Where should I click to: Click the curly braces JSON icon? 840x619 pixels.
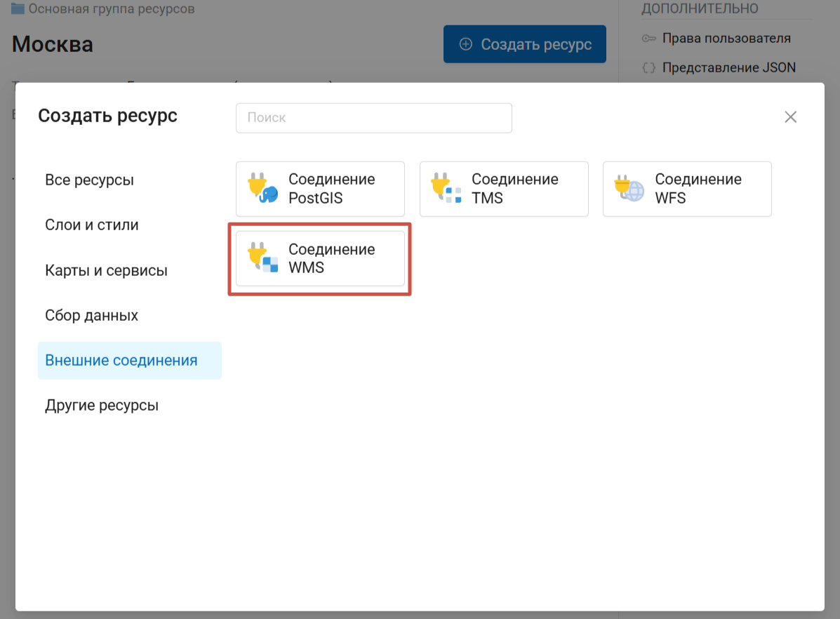pos(649,68)
